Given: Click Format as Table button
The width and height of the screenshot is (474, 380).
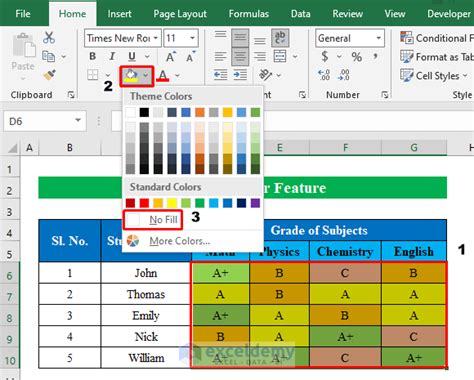Looking at the screenshot, I should point(437,57).
